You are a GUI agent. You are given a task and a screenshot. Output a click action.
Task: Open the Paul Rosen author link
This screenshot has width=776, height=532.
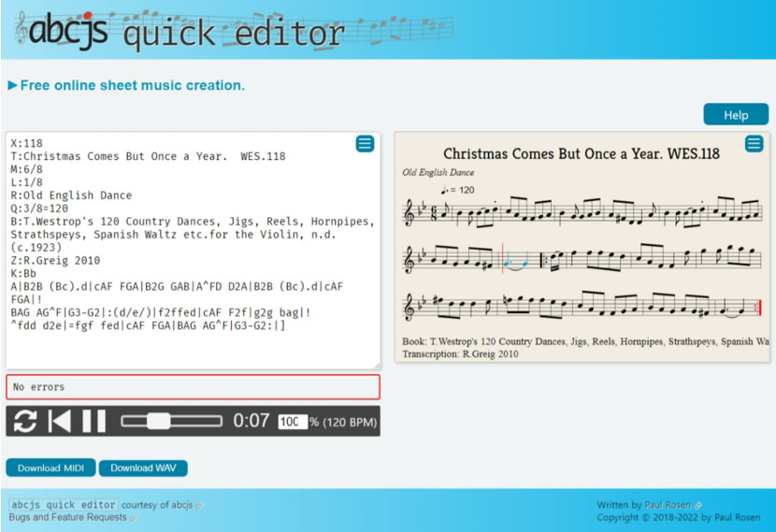[670, 505]
